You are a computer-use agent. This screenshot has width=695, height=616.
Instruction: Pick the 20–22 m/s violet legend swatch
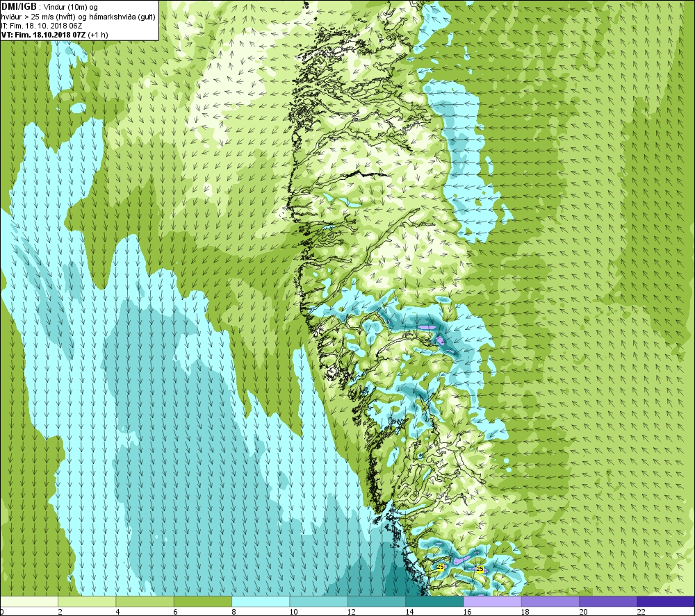pos(608,601)
